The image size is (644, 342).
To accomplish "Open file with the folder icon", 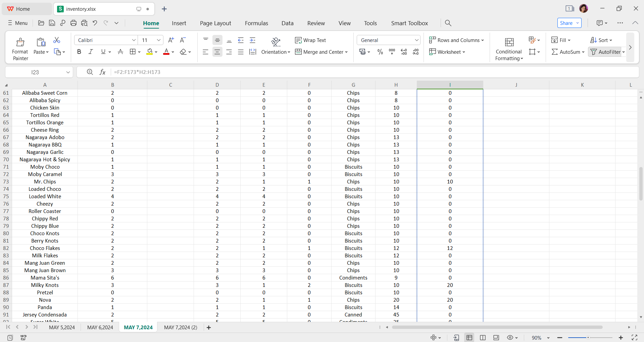I will pyautogui.click(x=41, y=23).
